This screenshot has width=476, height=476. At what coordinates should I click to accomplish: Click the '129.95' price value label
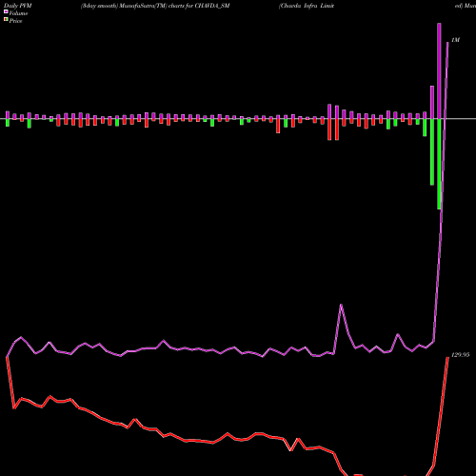[460, 355]
